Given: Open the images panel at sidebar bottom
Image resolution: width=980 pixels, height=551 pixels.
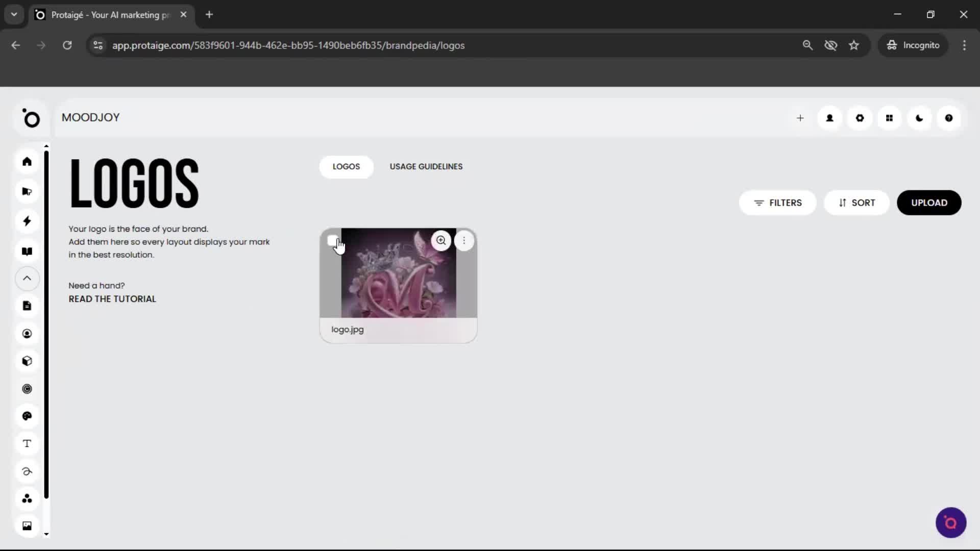Looking at the screenshot, I should pos(27,525).
